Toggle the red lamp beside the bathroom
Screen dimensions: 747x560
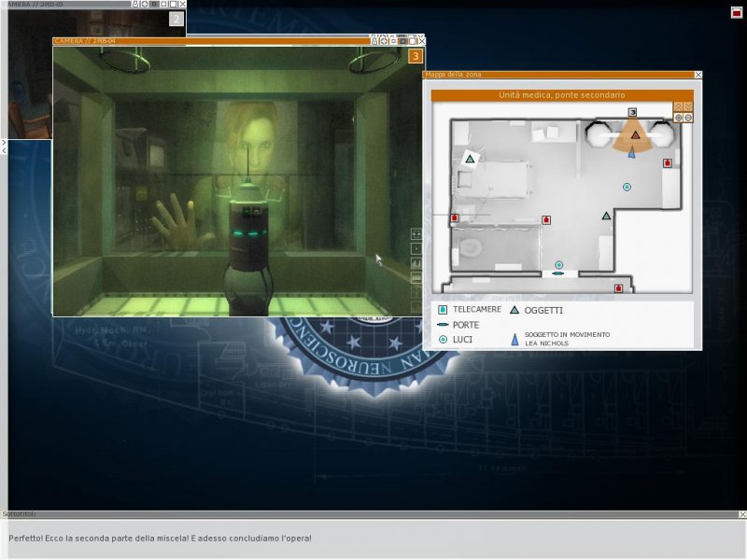coord(546,220)
